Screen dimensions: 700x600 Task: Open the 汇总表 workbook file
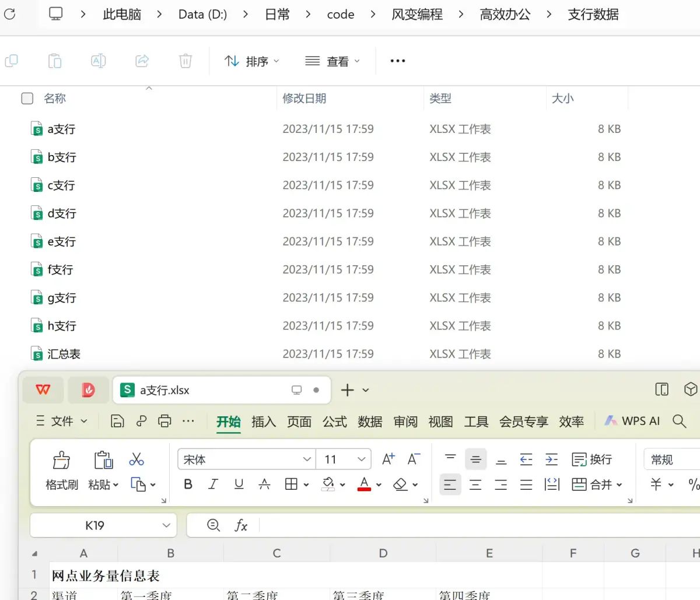(64, 353)
